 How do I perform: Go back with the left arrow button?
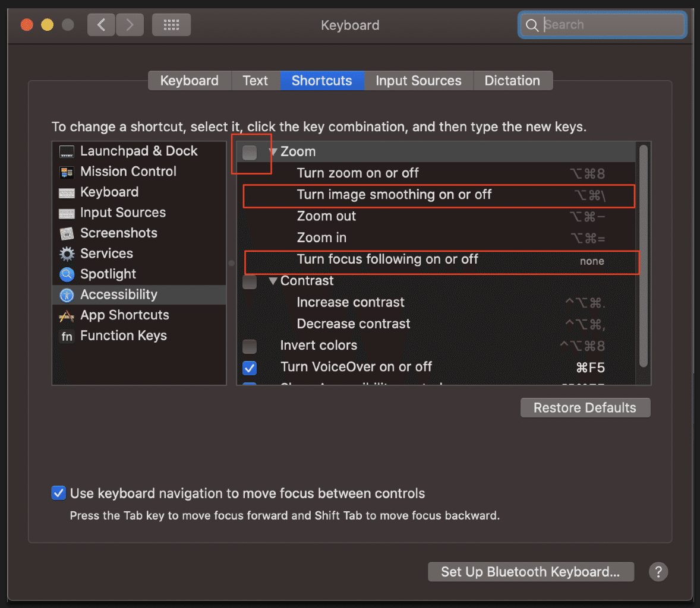(102, 24)
